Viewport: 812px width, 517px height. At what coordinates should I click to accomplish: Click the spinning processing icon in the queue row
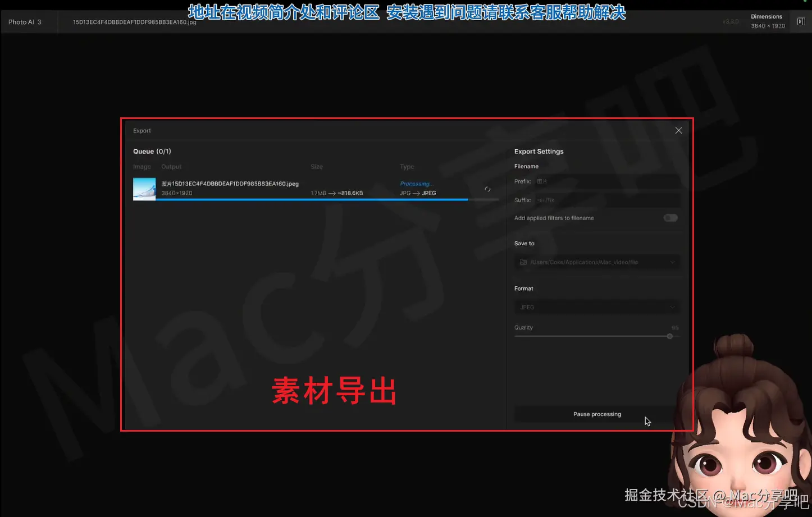[x=487, y=190]
